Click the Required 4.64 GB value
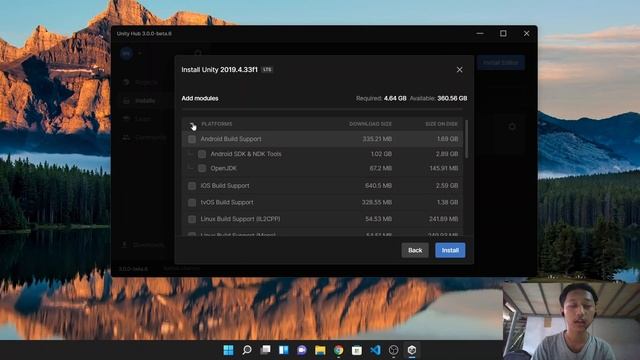Image resolution: width=640 pixels, height=360 pixels. click(395, 98)
